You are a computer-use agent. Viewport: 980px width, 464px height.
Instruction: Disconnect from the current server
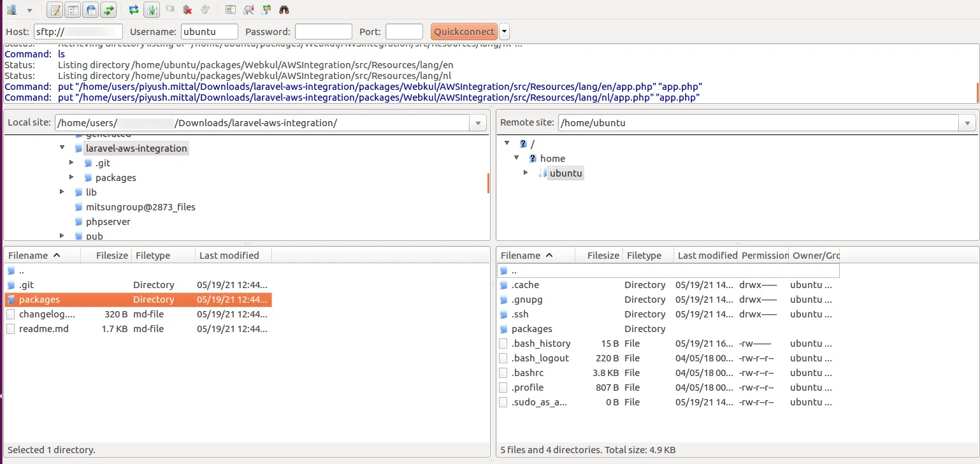(187, 10)
